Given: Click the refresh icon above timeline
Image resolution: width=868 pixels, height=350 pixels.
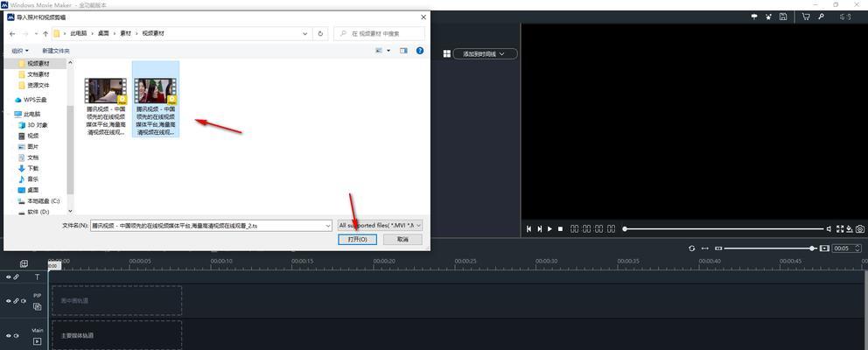Looking at the screenshot, I should point(692,248).
